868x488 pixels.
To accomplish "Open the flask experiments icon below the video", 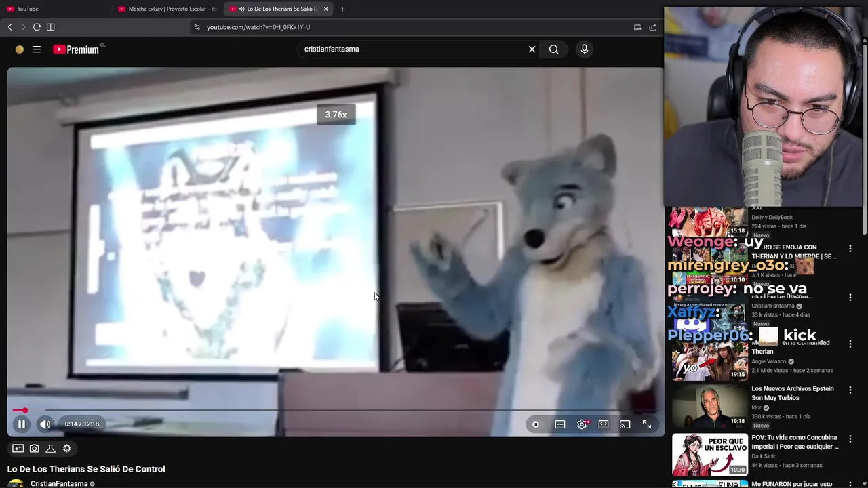I will 51,449.
